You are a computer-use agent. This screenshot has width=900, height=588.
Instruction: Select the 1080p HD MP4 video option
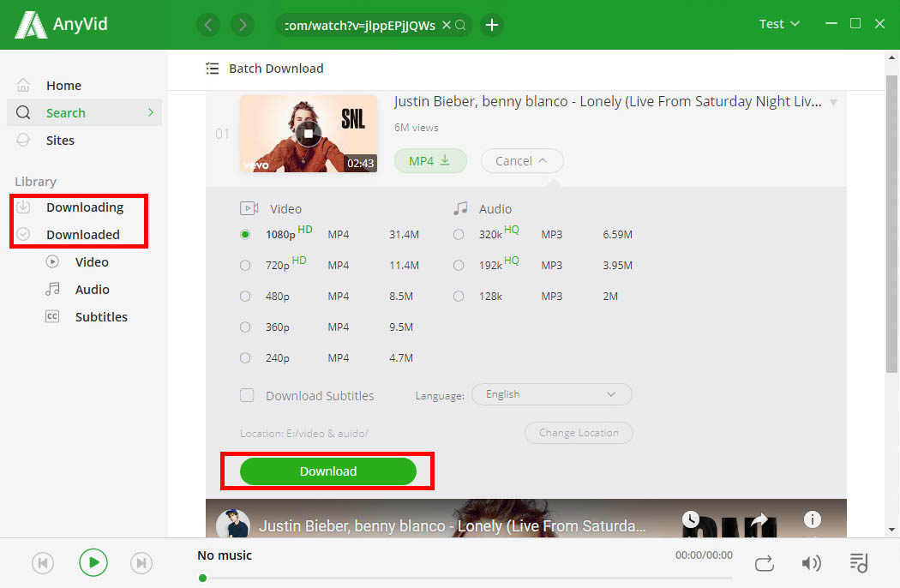(x=245, y=234)
